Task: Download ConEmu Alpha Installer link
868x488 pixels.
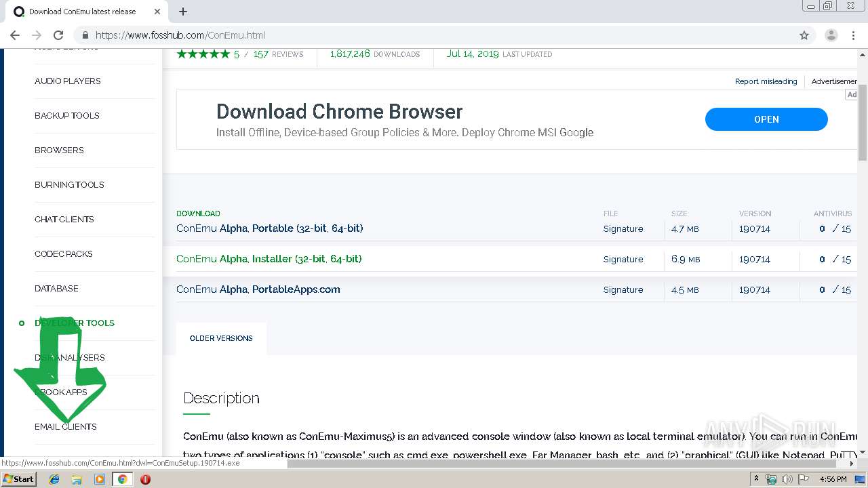Action: (269, 259)
